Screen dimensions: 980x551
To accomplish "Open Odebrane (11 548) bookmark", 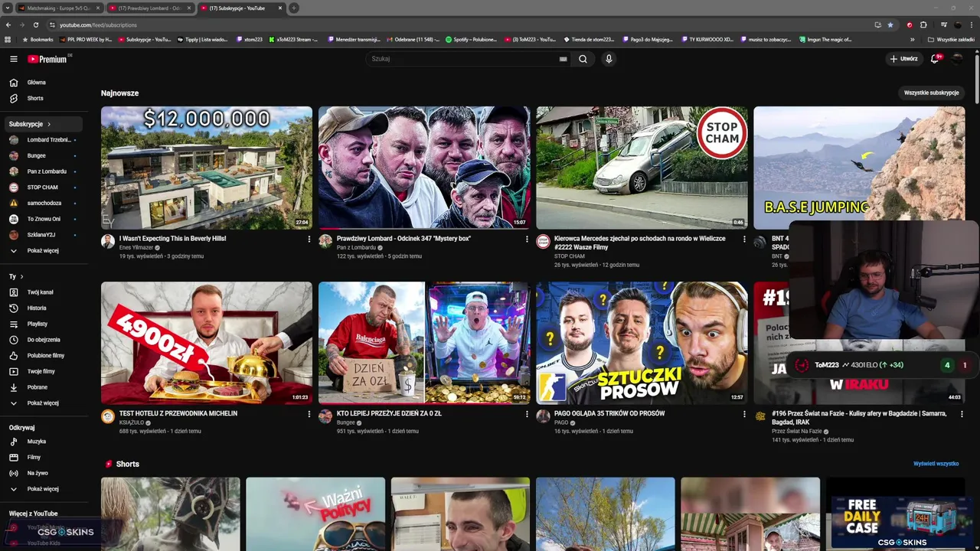I will click(x=413, y=39).
